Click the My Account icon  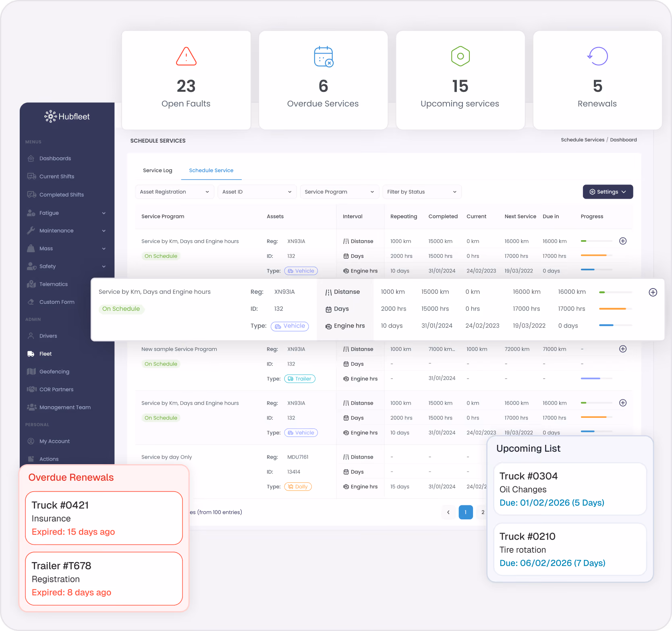coord(31,441)
